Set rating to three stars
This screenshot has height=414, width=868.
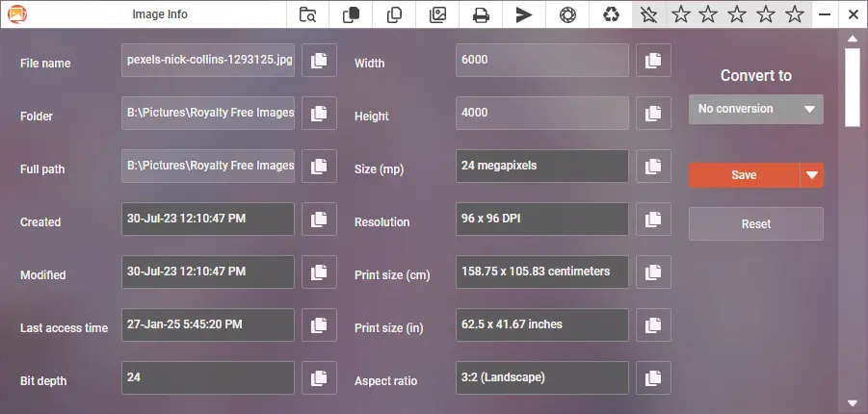click(x=737, y=14)
